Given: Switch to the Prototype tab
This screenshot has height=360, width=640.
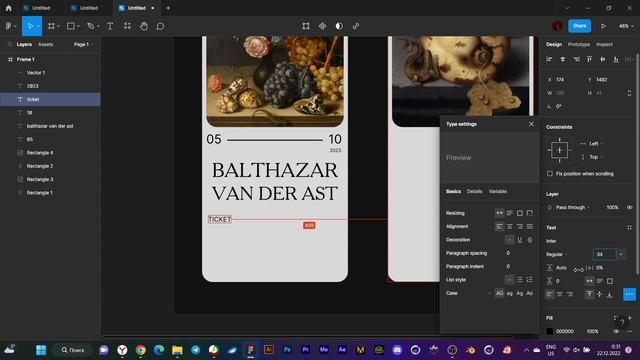Looking at the screenshot, I should (579, 44).
